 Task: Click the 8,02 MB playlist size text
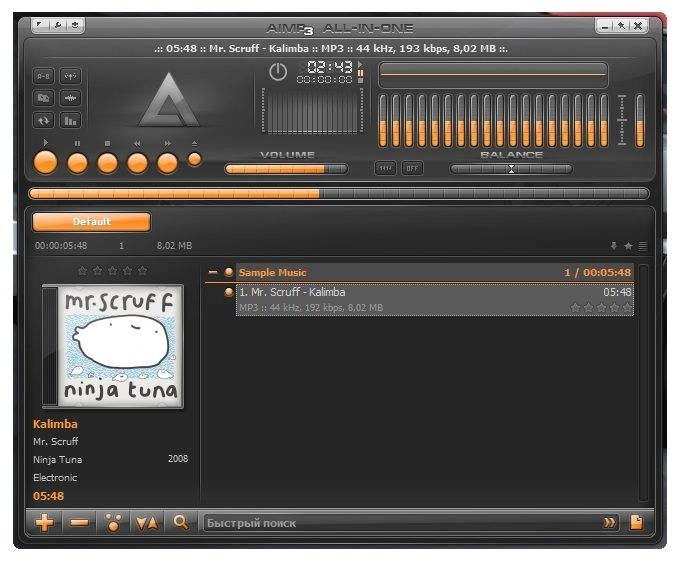click(x=174, y=246)
